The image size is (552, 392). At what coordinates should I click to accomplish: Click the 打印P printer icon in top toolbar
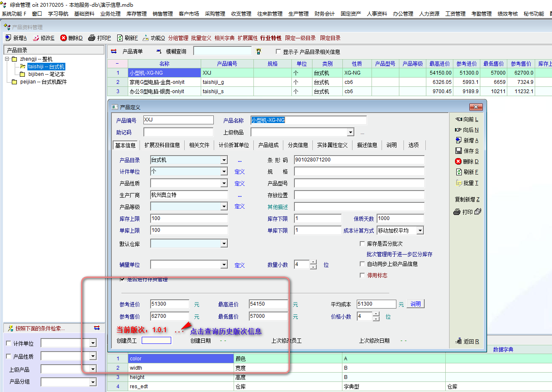(x=92, y=38)
